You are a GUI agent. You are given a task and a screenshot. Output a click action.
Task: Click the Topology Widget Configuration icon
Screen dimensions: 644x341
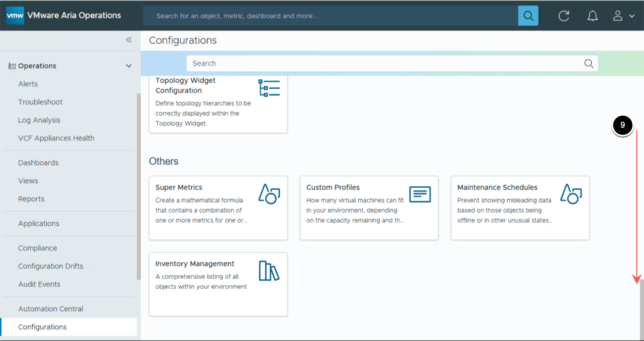point(269,88)
